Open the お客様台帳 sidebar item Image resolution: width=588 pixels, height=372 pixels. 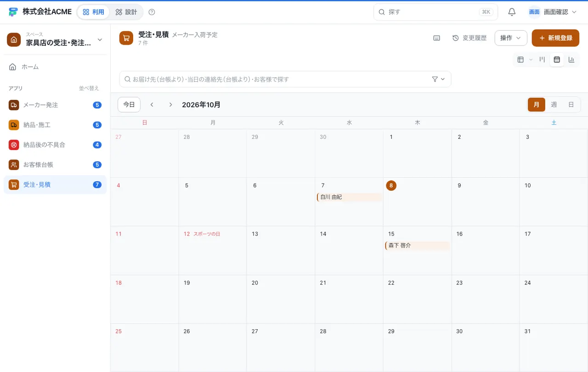click(x=55, y=165)
